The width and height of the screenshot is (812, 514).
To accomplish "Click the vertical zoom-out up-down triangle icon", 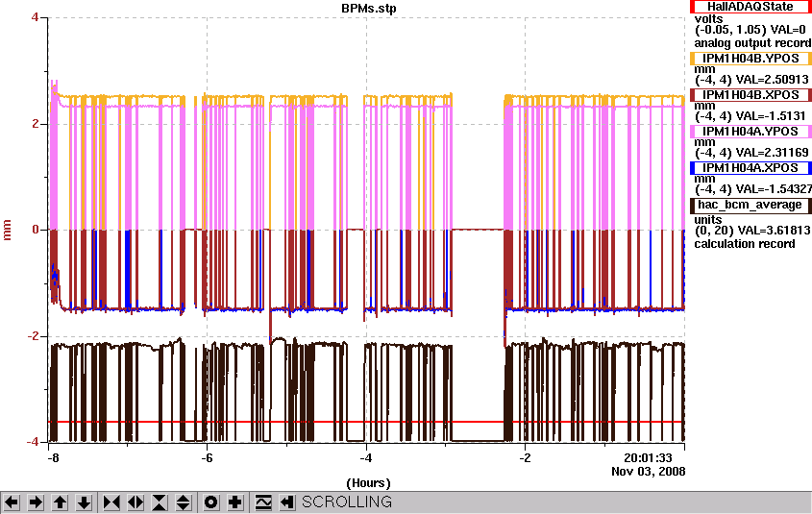I will point(184,502).
